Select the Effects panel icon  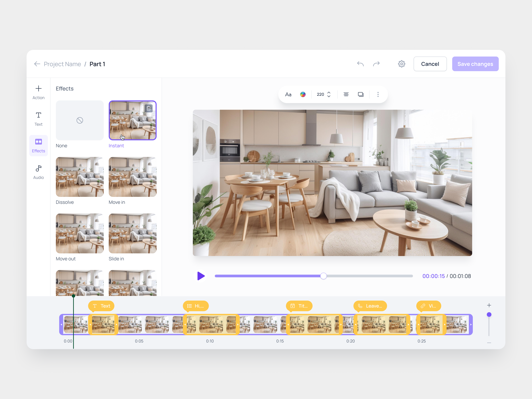click(x=38, y=146)
